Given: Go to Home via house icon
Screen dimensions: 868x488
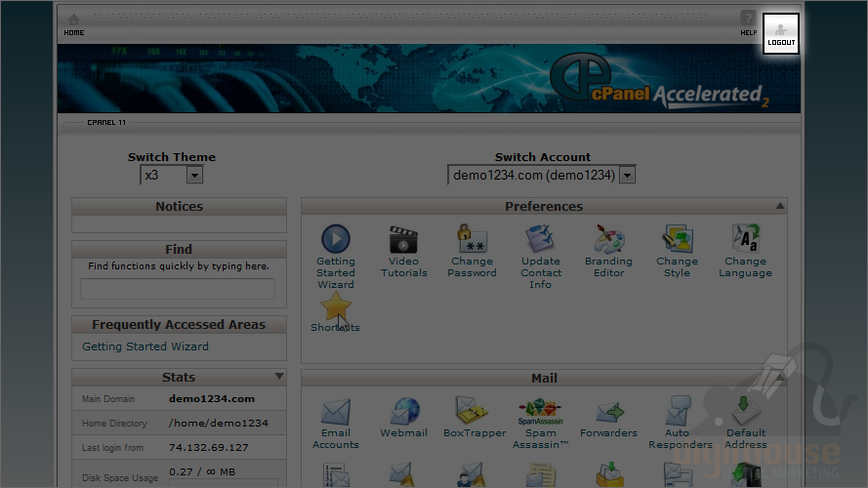Looking at the screenshot, I should coord(73,21).
